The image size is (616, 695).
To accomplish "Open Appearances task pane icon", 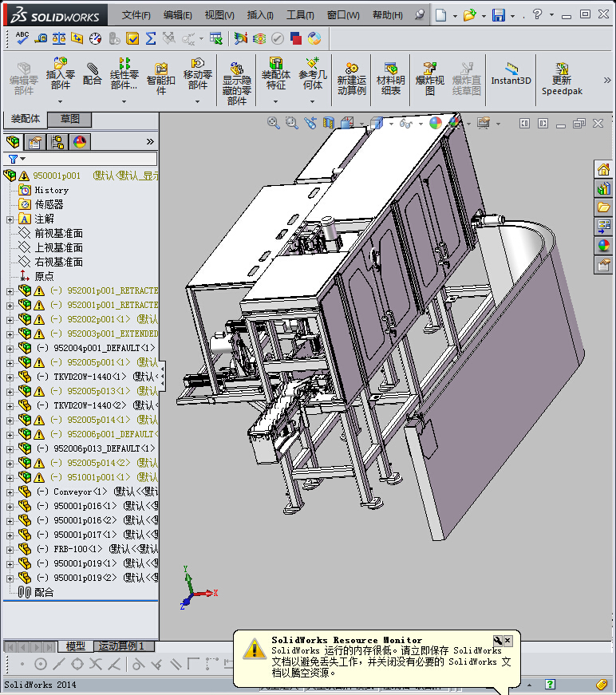I will [x=603, y=245].
